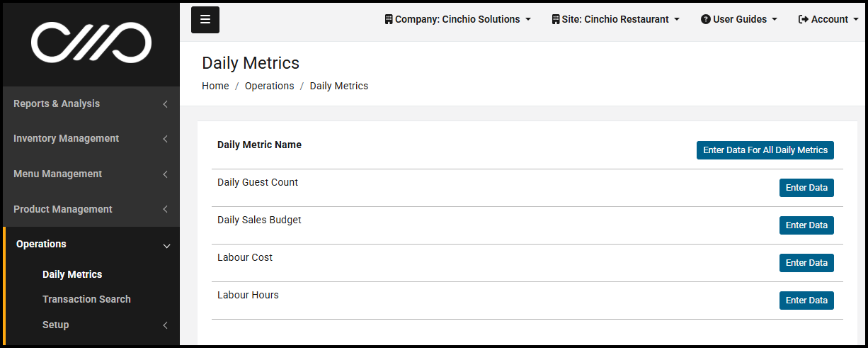Open Transaction Search in the sidebar
This screenshot has width=868, height=348.
click(x=86, y=300)
